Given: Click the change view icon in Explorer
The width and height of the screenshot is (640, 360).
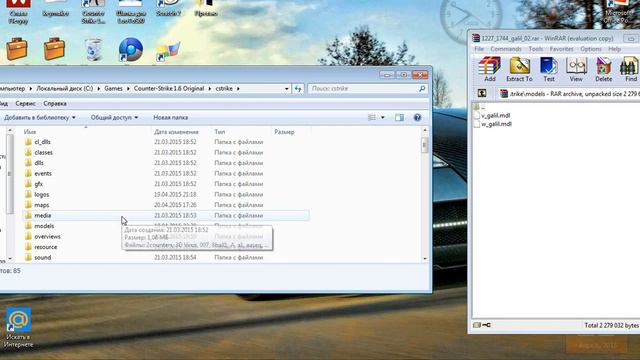Looking at the screenshot, I should [x=372, y=118].
